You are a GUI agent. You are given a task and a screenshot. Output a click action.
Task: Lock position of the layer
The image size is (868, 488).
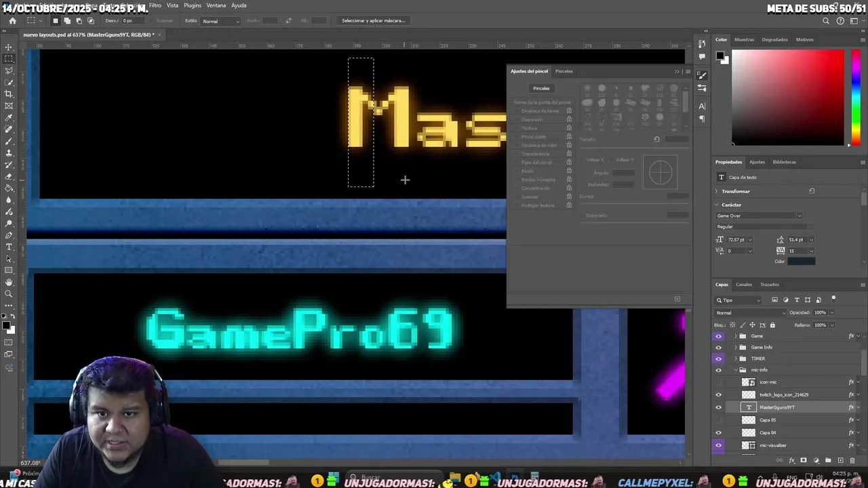click(752, 325)
